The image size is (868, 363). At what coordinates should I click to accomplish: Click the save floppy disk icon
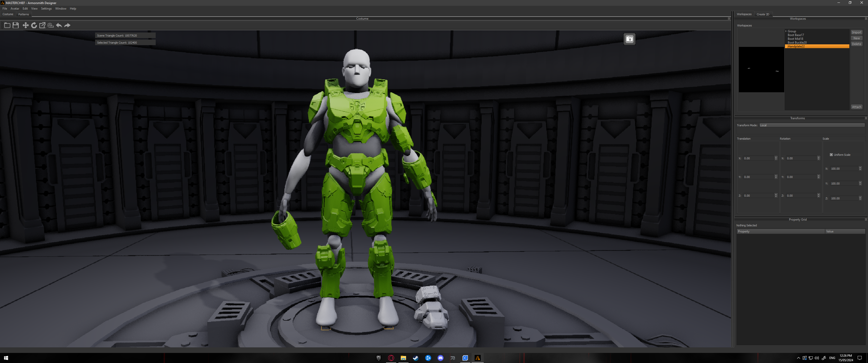[x=15, y=25]
